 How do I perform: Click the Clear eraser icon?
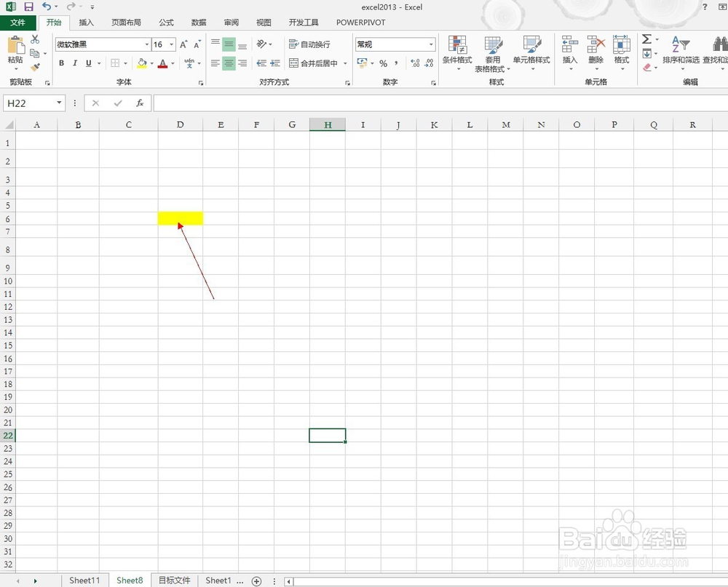[x=647, y=68]
